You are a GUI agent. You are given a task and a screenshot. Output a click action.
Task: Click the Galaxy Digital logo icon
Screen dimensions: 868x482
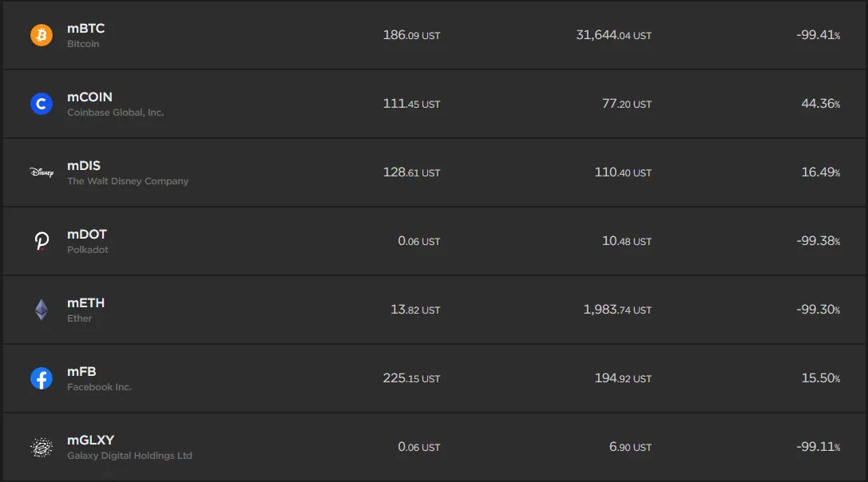(x=42, y=447)
